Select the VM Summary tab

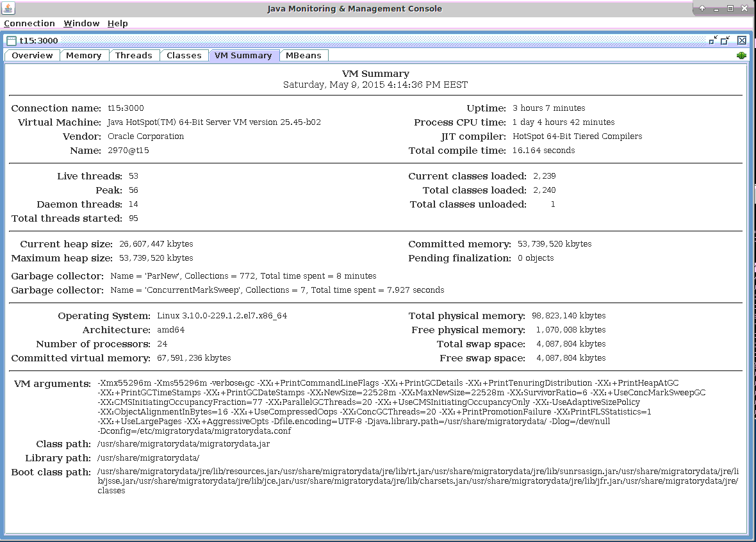[243, 56]
